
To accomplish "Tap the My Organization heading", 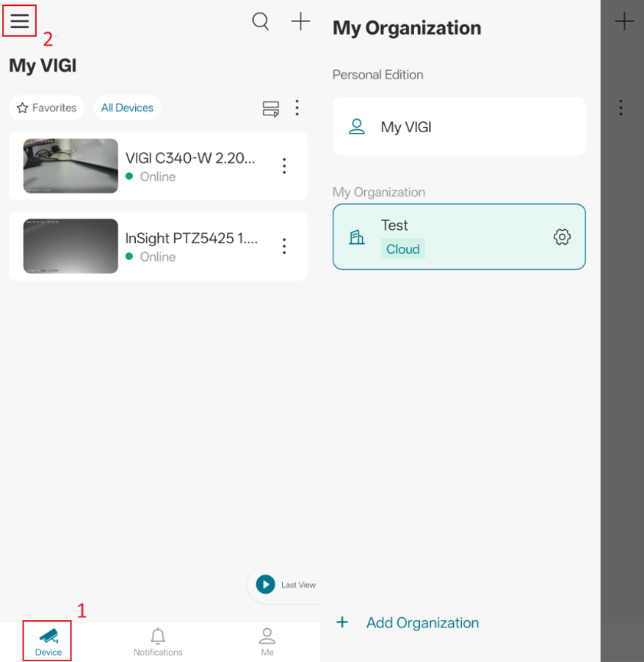I will coord(407,28).
